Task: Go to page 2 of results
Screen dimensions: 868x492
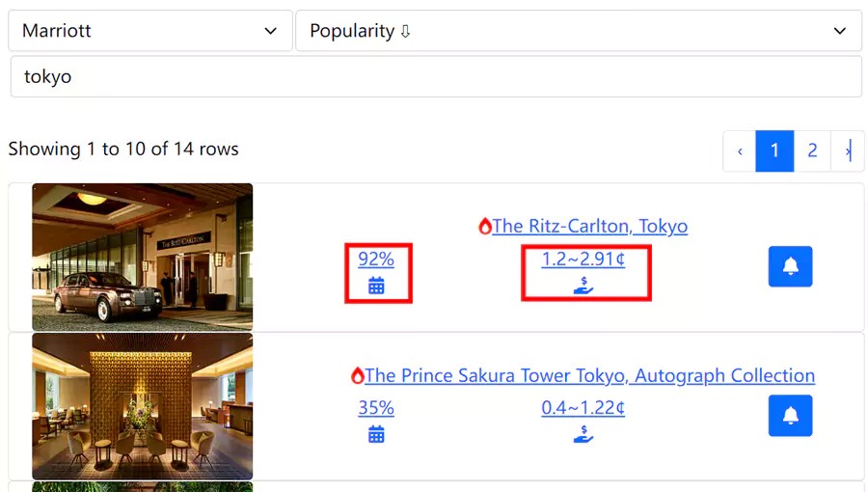Action: (812, 150)
